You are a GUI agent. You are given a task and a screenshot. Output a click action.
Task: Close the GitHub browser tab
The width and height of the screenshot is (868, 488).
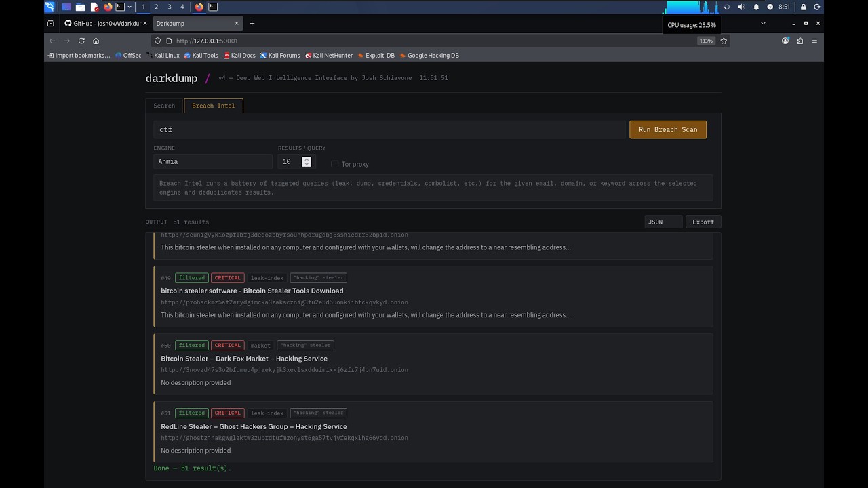pyautogui.click(x=146, y=23)
